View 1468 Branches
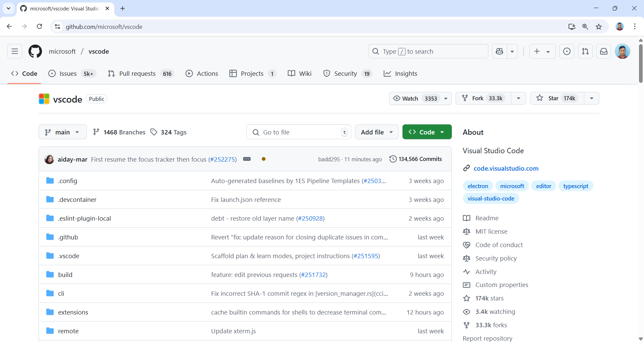Image resolution: width=644 pixels, height=342 pixels. tap(119, 132)
